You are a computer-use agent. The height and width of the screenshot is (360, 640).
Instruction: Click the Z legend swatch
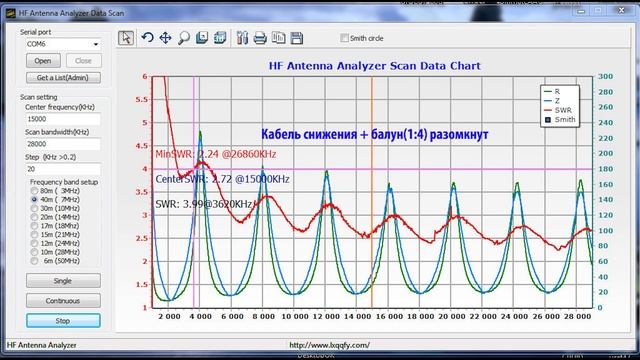(547, 101)
